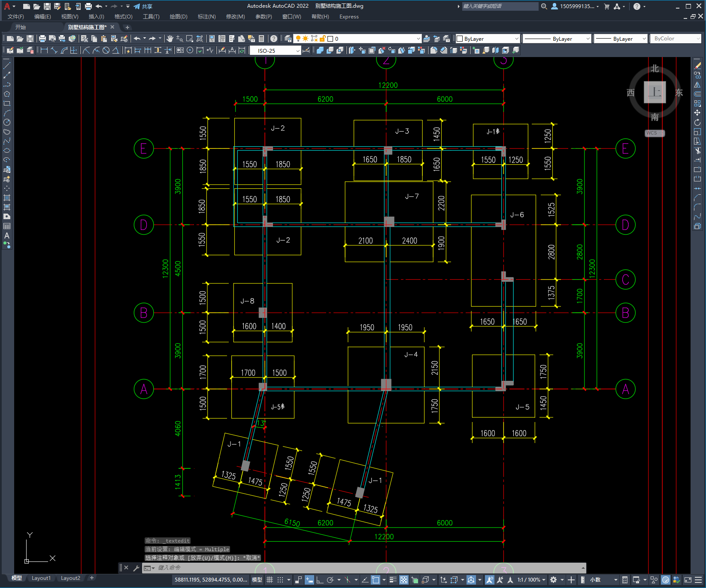706x588 pixels.
Task: Select the Circle draw tool
Action: point(7,122)
